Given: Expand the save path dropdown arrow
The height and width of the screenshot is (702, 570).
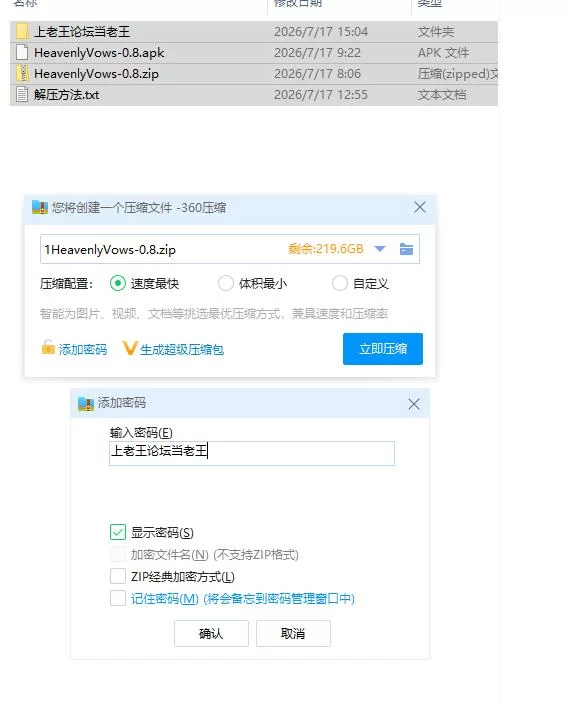Looking at the screenshot, I should [x=380, y=249].
